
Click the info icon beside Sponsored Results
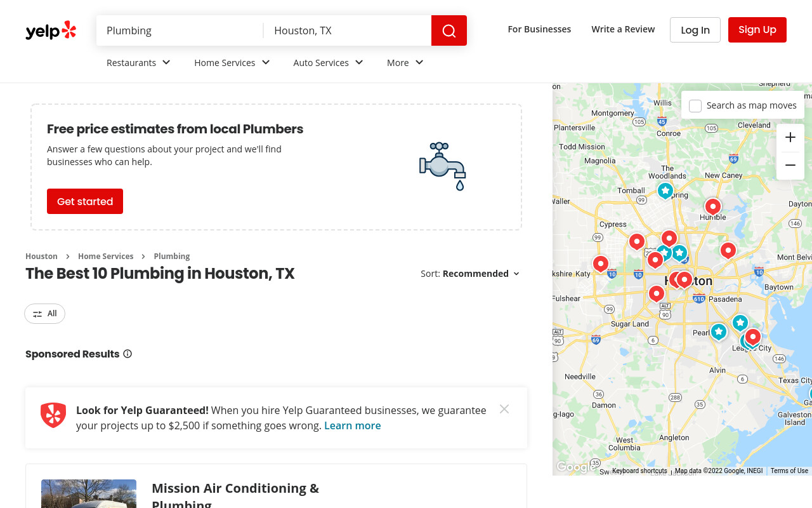pyautogui.click(x=128, y=354)
